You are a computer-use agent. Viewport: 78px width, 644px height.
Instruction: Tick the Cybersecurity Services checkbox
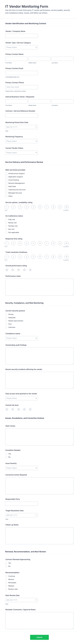[x=6, y=190]
